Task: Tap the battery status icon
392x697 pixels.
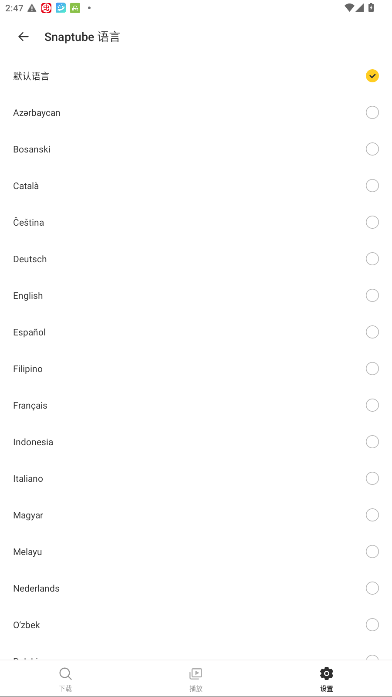Action: pos(372,8)
